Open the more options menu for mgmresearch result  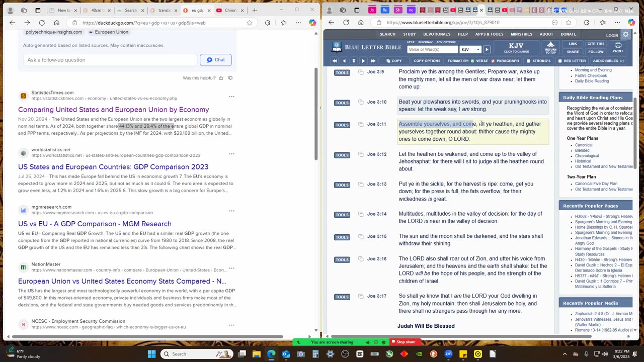(231, 211)
